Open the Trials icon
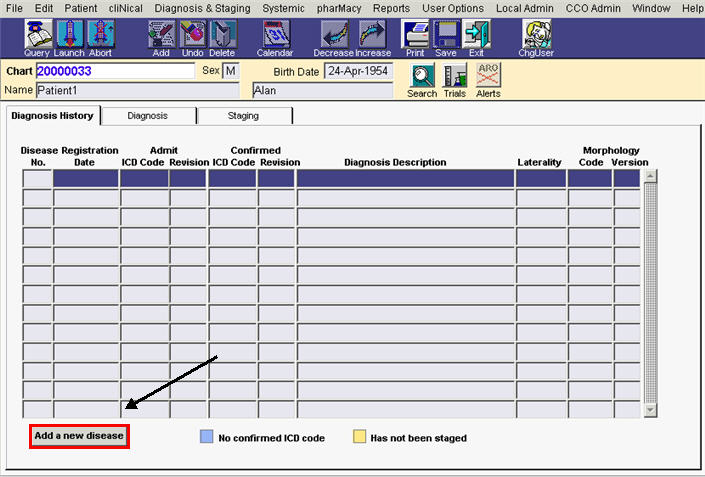This screenshot has height=477, width=705. click(x=455, y=78)
